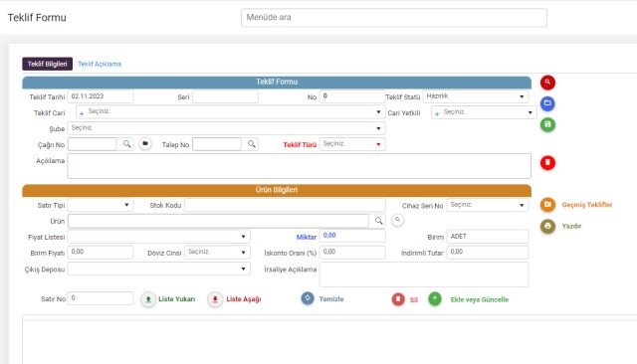Click plus icon in Teklif Cari field

(x=82, y=113)
